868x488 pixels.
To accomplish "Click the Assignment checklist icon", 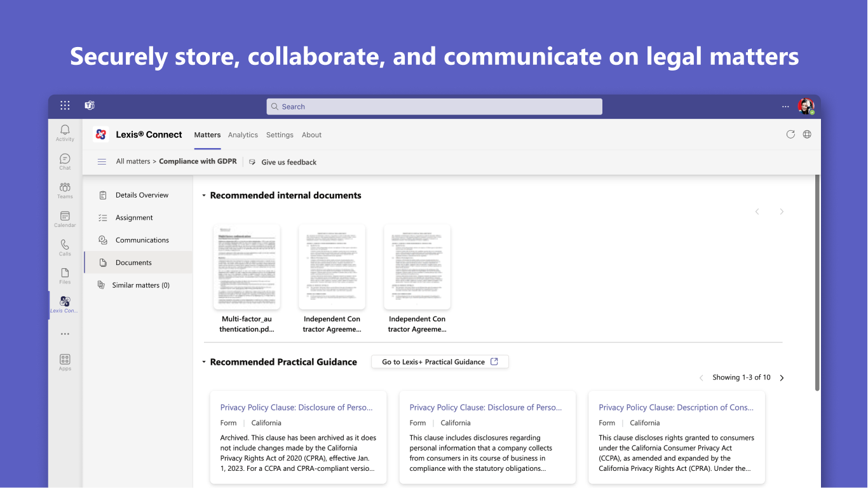I will click(103, 217).
